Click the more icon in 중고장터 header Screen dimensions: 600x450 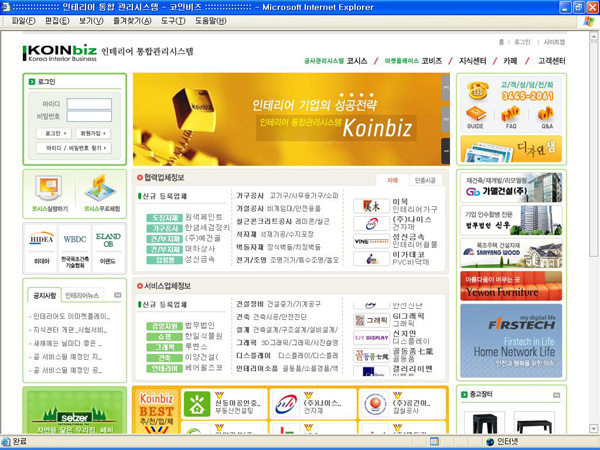556,395
